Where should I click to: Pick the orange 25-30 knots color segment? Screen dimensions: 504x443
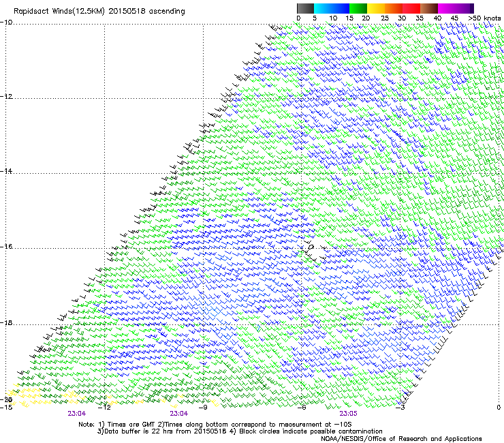point(394,8)
